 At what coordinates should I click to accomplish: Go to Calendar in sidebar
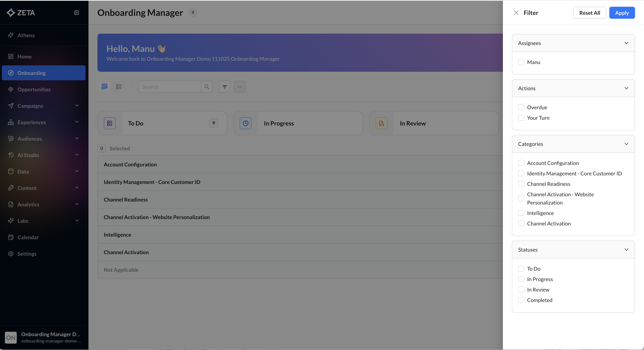pyautogui.click(x=28, y=237)
